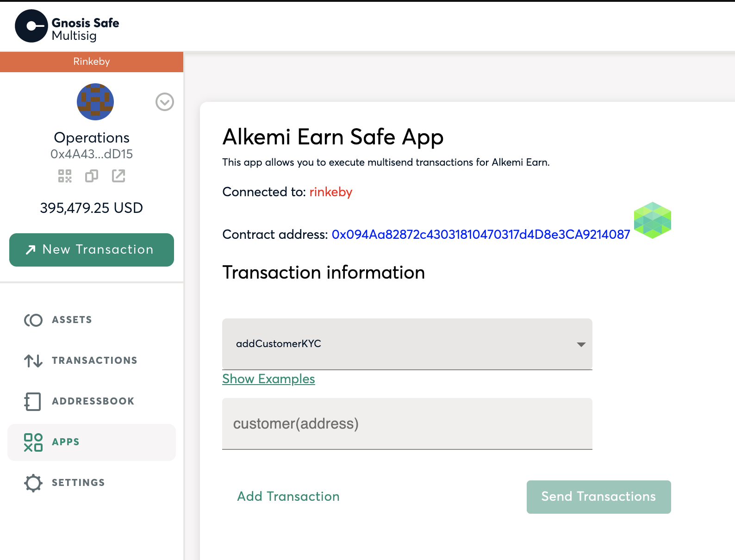Click the Send Transactions button
This screenshot has width=735, height=560.
click(x=599, y=497)
